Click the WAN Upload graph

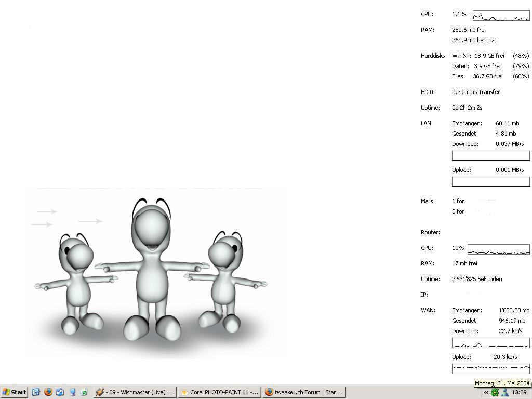490,369
